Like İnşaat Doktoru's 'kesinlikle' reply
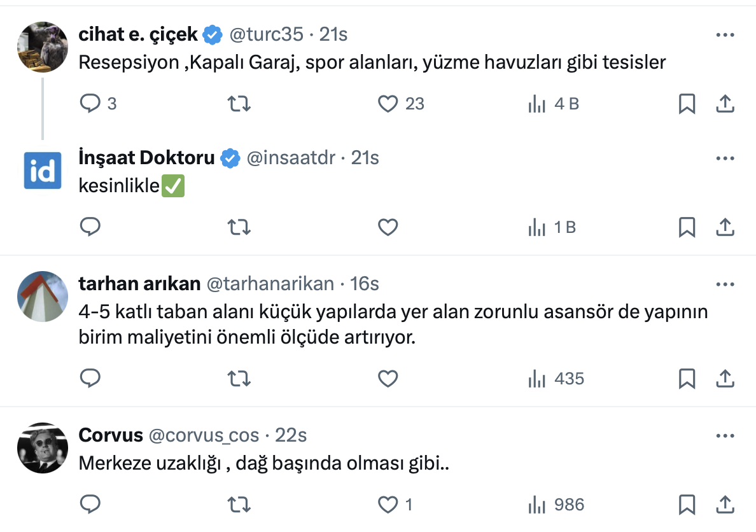The height and width of the screenshot is (532, 756). (388, 227)
